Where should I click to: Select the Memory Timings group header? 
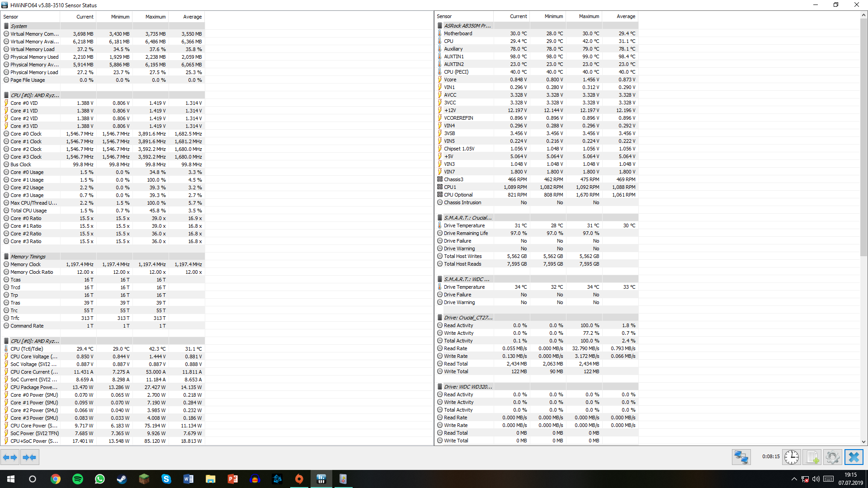click(28, 257)
